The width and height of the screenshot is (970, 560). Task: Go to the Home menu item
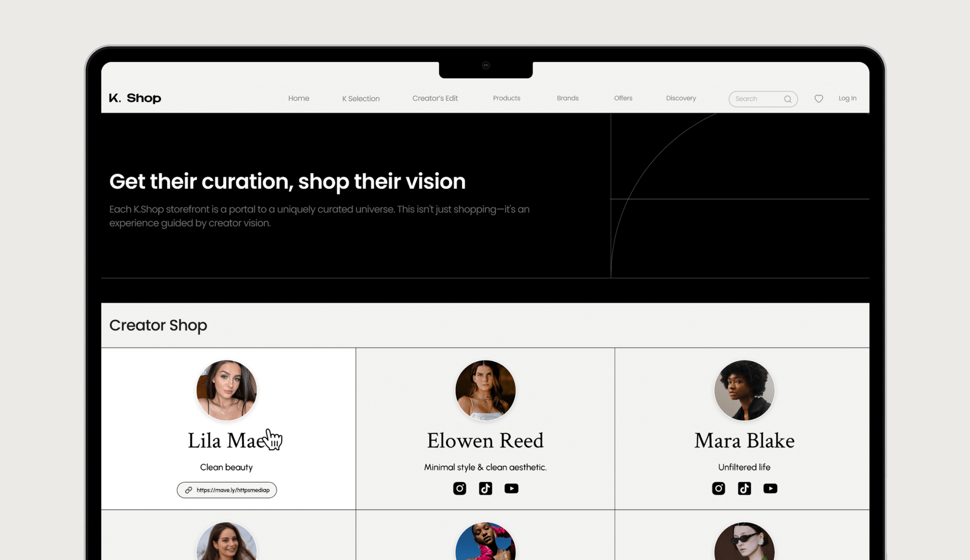[299, 98]
